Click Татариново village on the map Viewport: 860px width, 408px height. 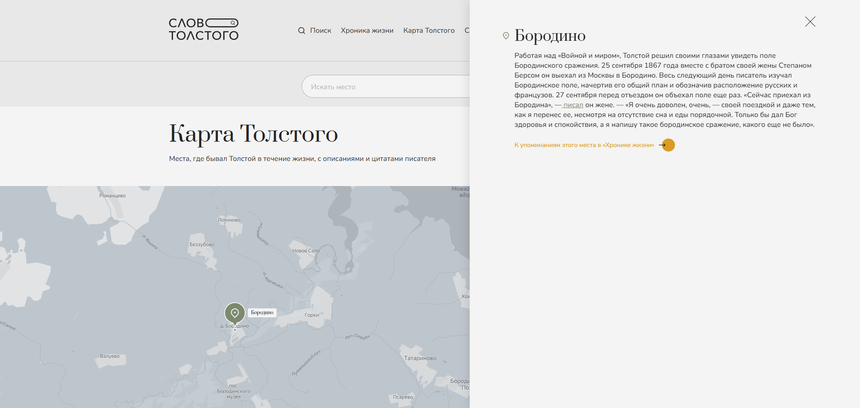click(416, 356)
